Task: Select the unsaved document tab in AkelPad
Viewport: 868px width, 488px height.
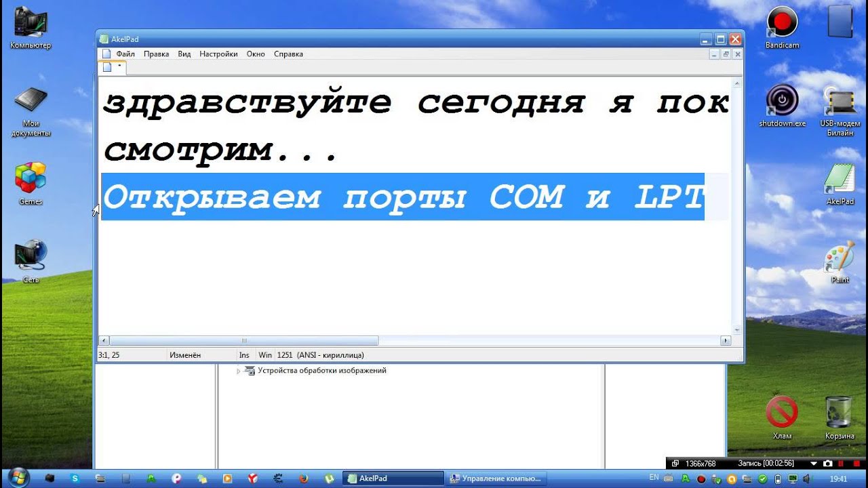Action: coord(113,67)
